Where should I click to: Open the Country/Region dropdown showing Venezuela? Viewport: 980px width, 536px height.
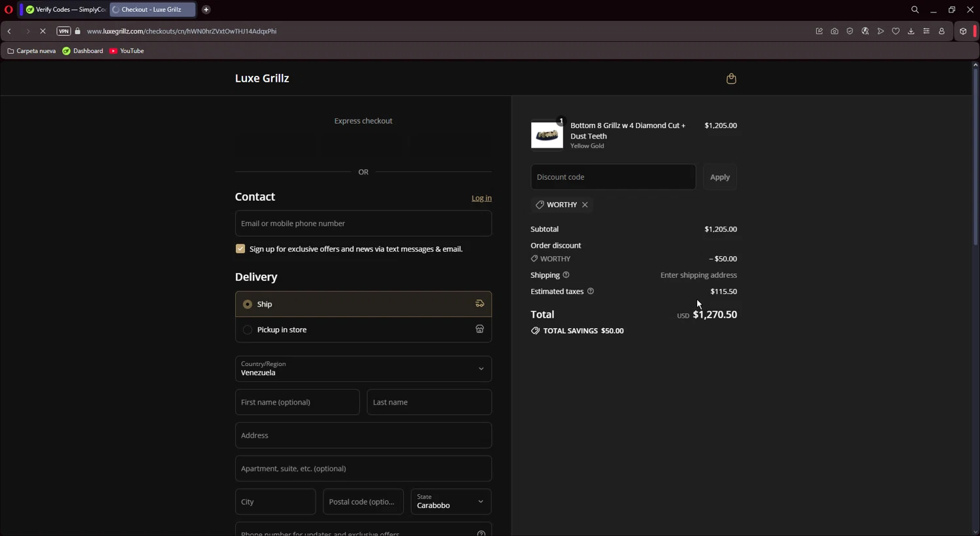point(363,369)
